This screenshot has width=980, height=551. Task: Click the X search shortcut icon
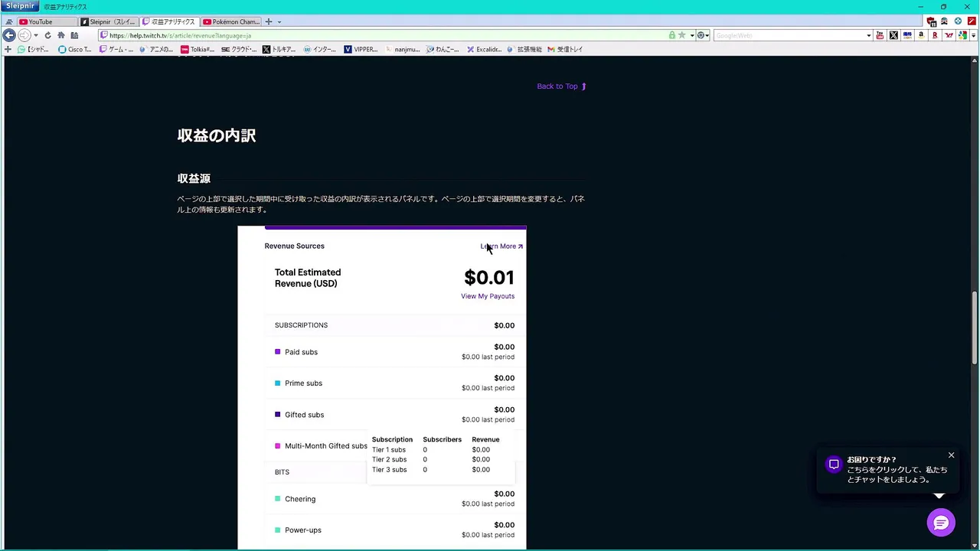click(893, 35)
